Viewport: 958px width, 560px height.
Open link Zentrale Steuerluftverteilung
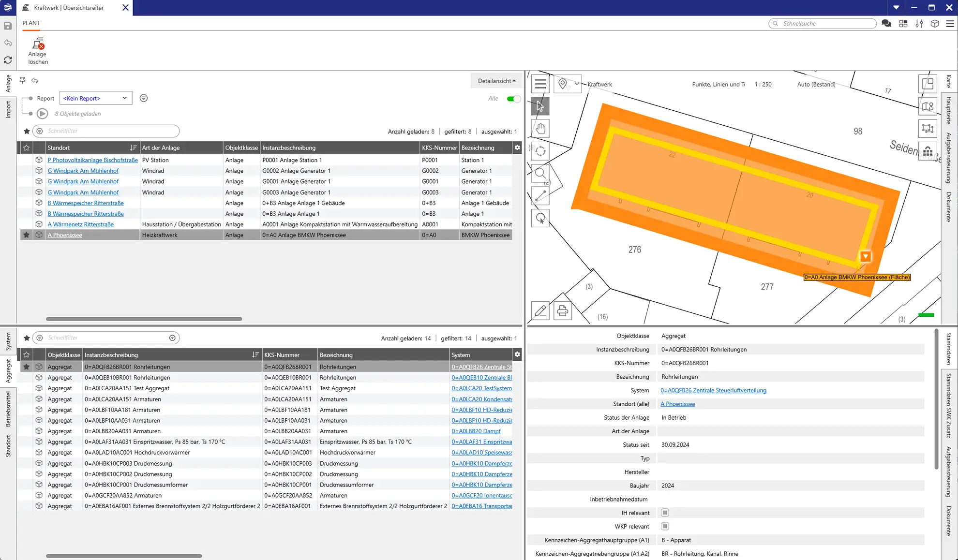(x=713, y=390)
